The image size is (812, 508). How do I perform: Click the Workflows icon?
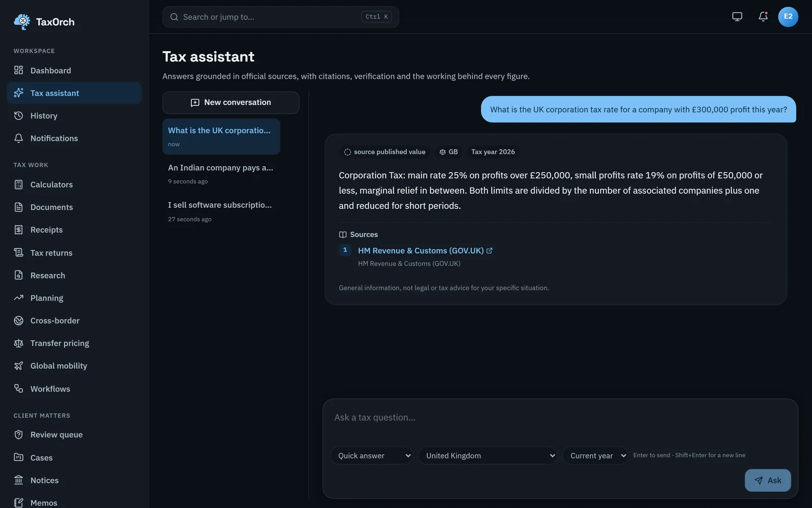pyautogui.click(x=19, y=389)
